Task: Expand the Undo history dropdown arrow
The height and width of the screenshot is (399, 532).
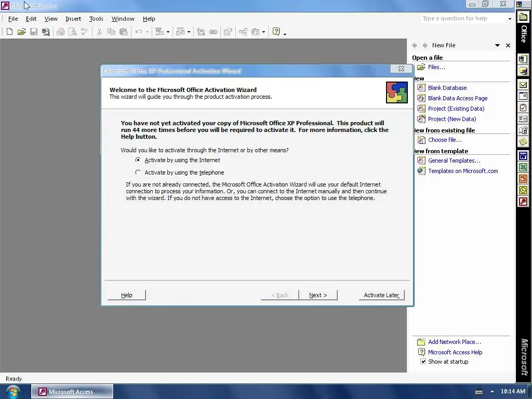Action: pyautogui.click(x=147, y=32)
